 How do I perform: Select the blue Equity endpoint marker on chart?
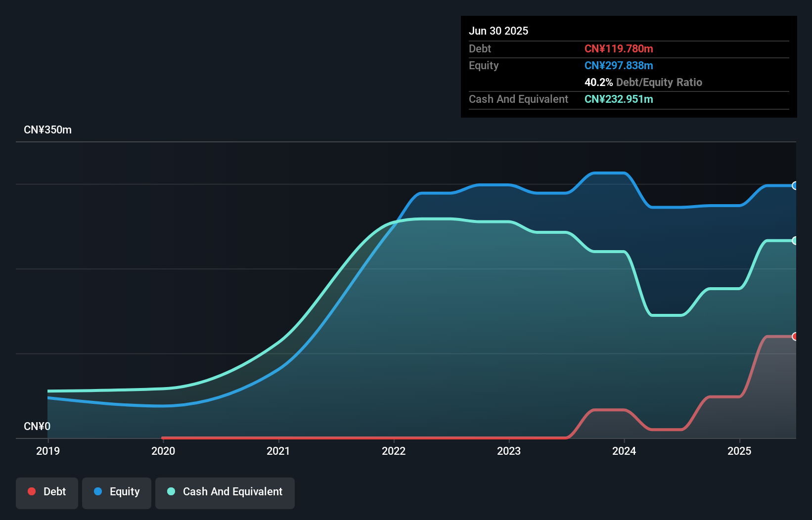pos(795,186)
